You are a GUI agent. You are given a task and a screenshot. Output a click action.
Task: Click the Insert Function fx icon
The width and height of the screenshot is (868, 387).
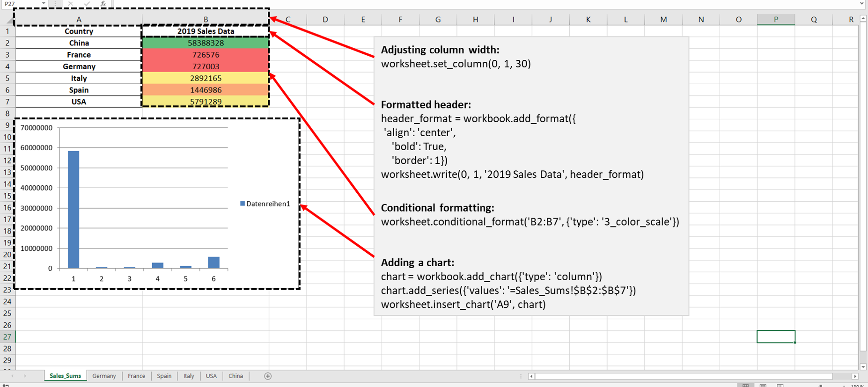tap(103, 3)
